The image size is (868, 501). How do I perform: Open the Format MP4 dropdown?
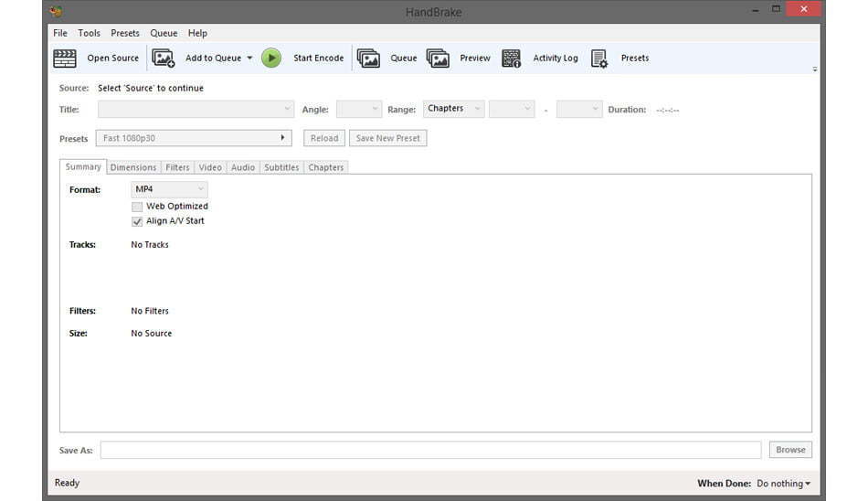pos(169,189)
